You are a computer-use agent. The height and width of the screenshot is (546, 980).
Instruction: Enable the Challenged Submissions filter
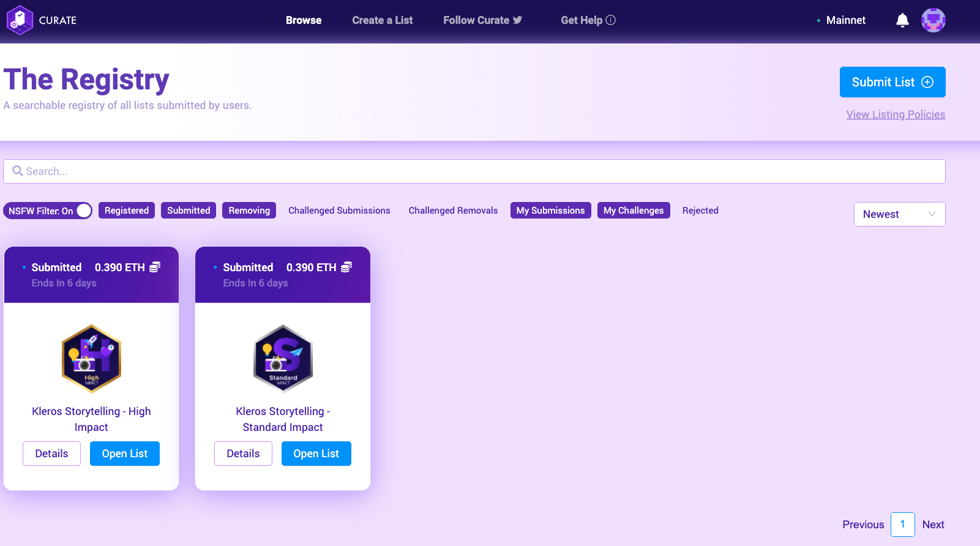pos(339,211)
